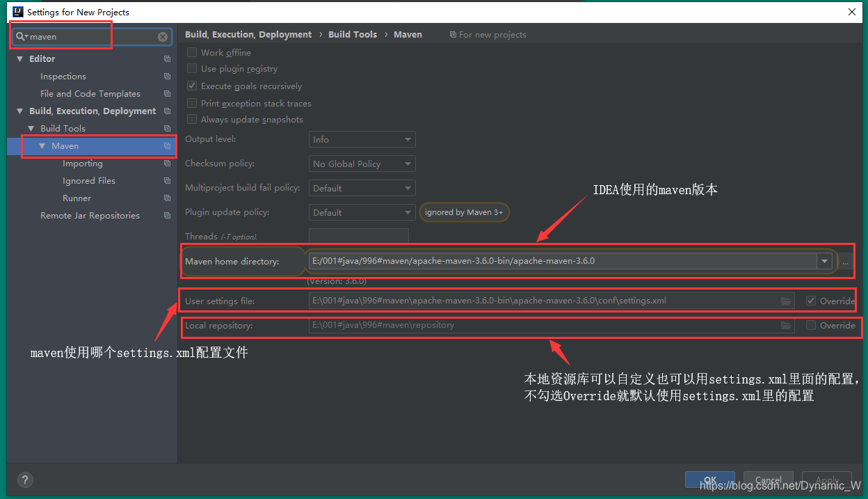Enable Print exception stack traces
The width and height of the screenshot is (868, 499).
click(192, 103)
